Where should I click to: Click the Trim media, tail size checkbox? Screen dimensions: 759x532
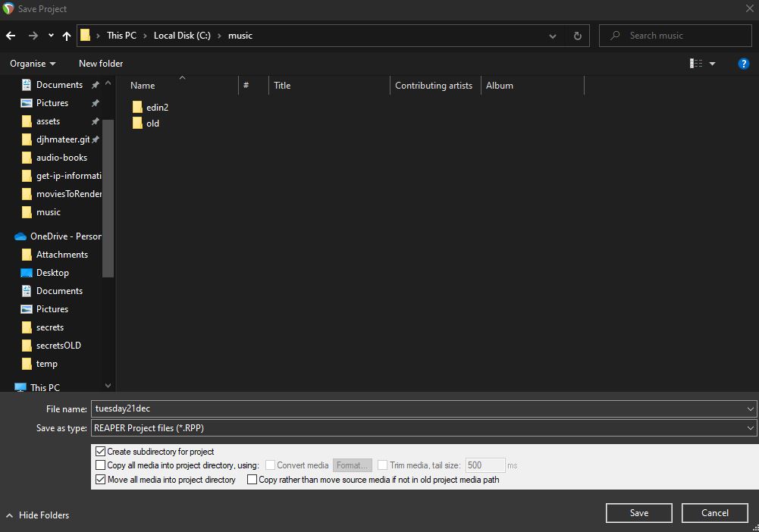(x=382, y=465)
